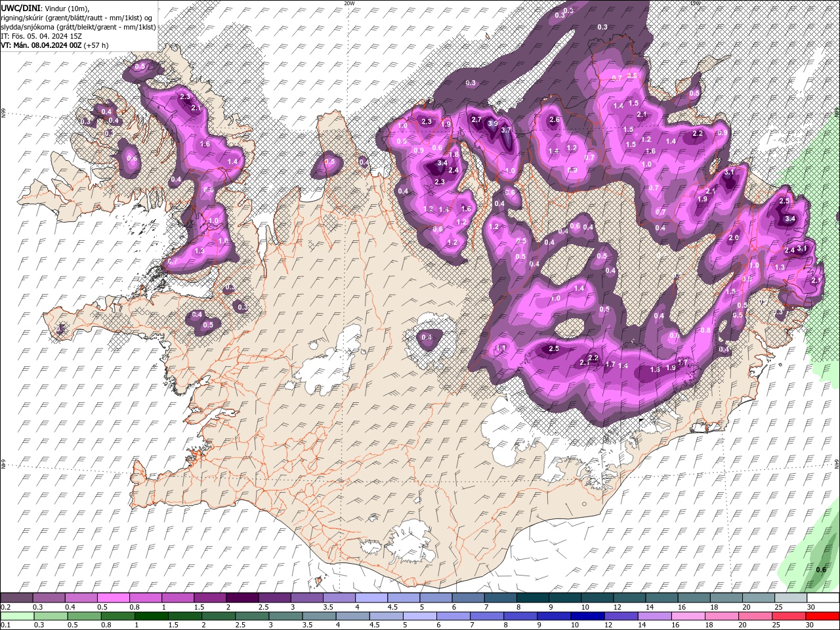The width and height of the screenshot is (840, 630).
Task: Click the 3.9 snowfall value on the map
Action: (493, 123)
